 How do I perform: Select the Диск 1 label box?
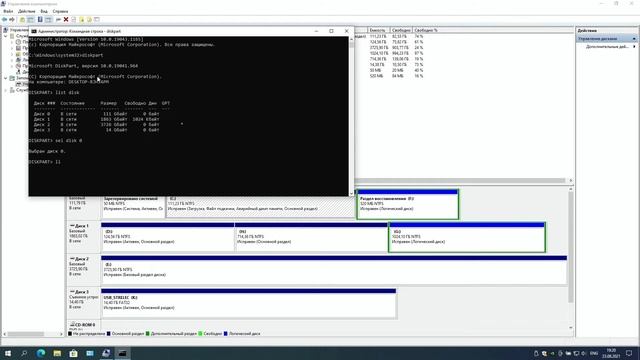(83, 237)
